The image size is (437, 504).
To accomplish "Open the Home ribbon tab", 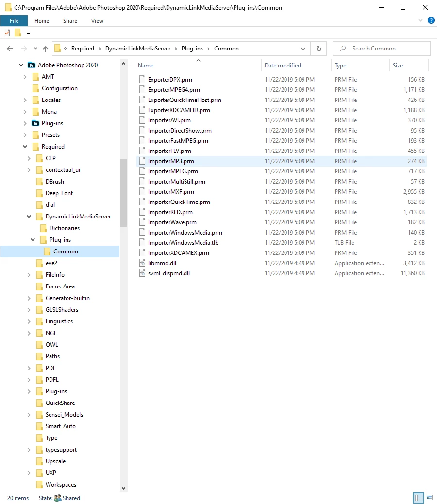I will [42, 21].
